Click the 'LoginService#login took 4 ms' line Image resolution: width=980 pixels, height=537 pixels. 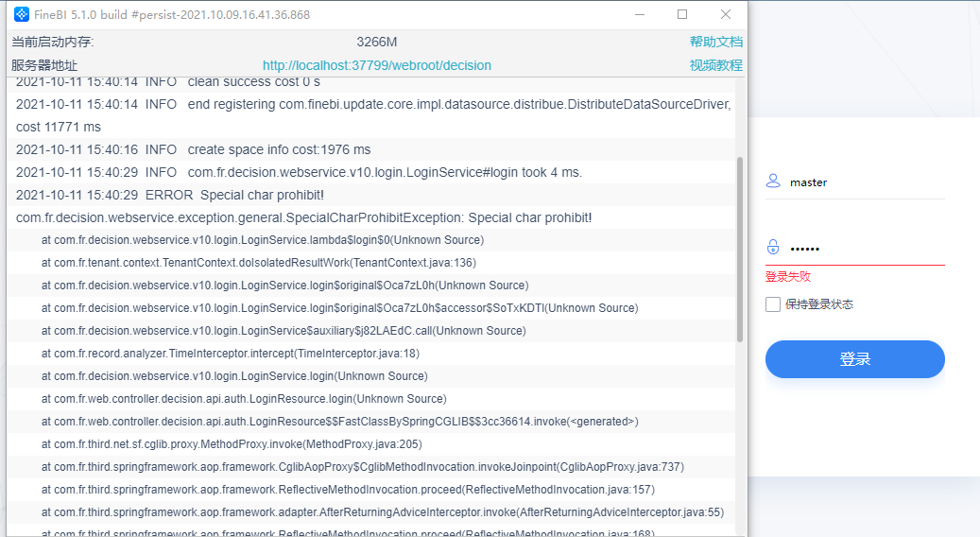[299, 172]
